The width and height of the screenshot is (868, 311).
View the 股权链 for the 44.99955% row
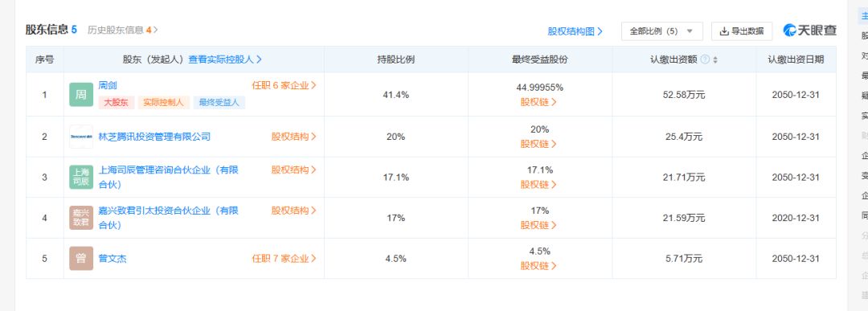pos(538,102)
